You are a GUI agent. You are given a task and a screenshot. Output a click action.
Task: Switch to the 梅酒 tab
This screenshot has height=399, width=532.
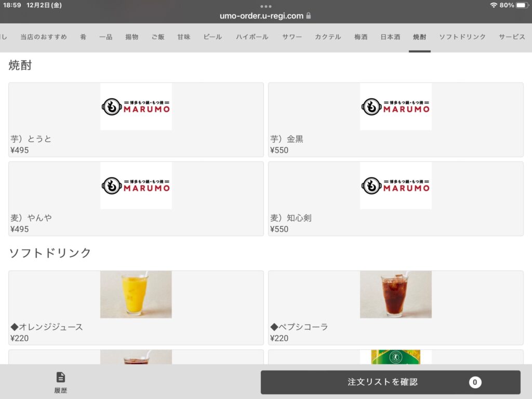click(361, 37)
